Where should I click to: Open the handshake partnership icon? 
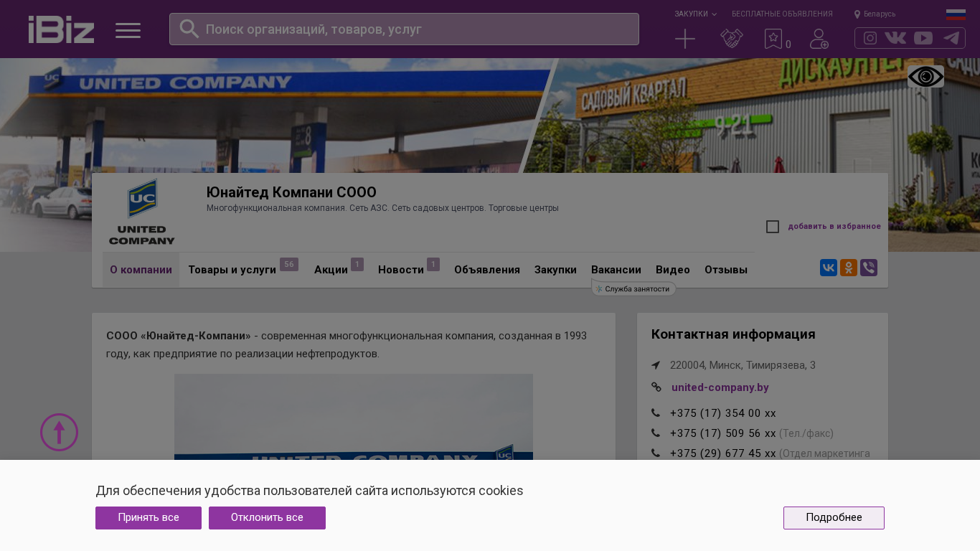731,39
